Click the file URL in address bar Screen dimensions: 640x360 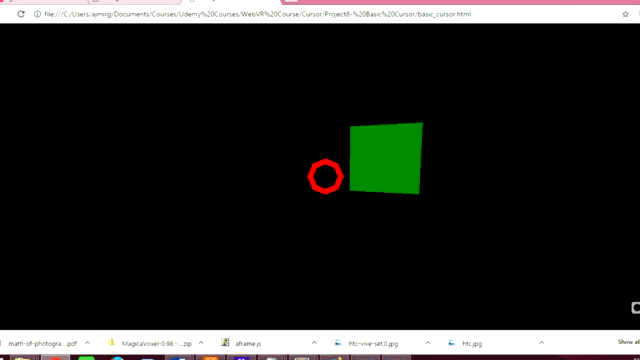258,14
